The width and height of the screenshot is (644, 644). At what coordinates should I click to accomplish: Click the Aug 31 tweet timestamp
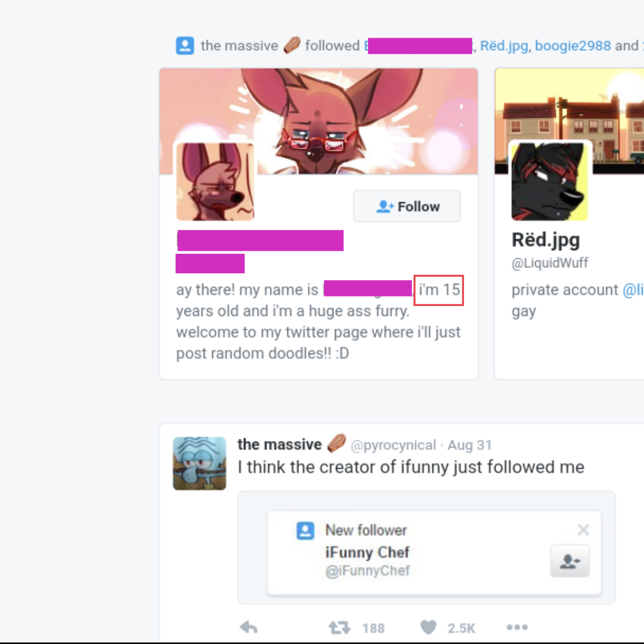coord(469,445)
